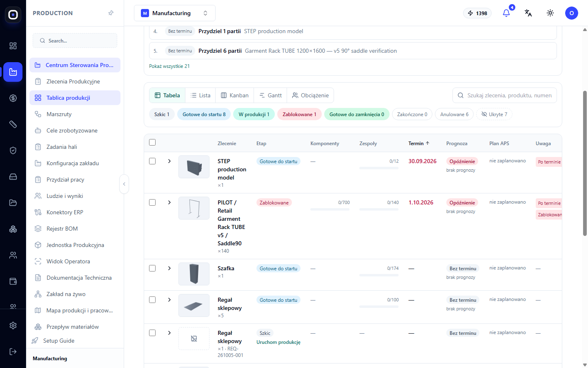Filter by Gotowe do startu 8
Screen dimensions: 588x368
(x=204, y=114)
